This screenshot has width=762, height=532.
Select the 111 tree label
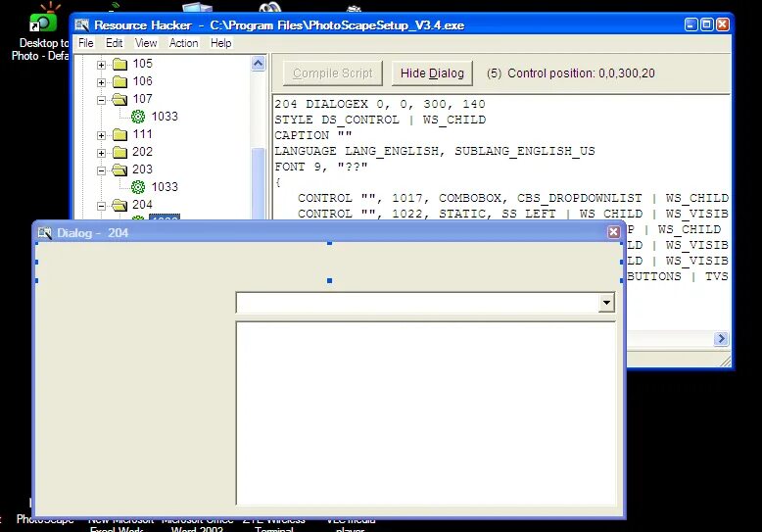[x=142, y=134]
